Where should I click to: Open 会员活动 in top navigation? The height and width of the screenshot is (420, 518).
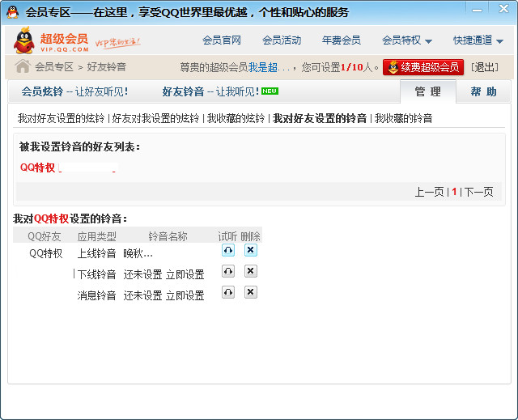[282, 40]
